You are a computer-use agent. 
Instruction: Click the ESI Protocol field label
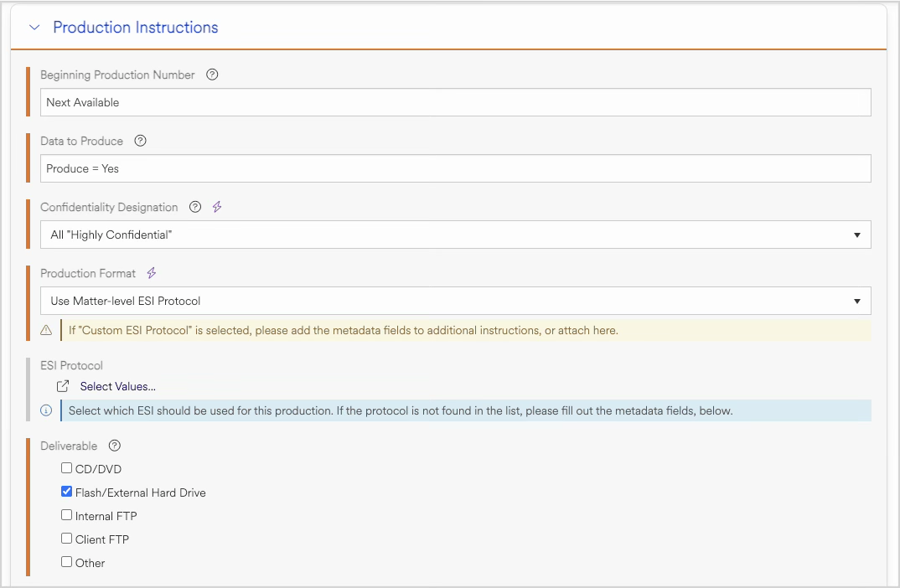[71, 365]
